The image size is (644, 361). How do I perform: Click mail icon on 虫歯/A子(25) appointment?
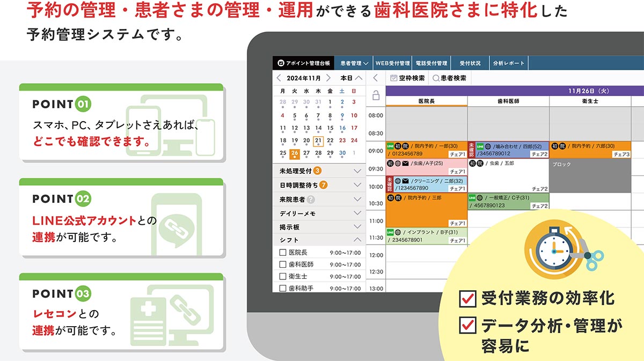(406, 163)
